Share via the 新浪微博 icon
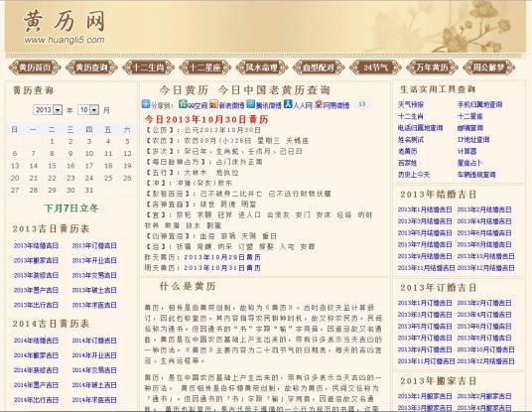 (213, 104)
